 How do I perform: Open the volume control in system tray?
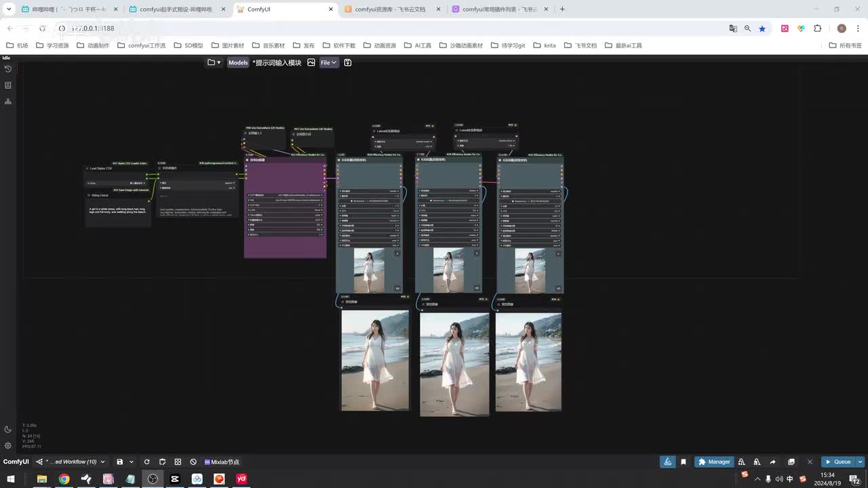click(779, 479)
